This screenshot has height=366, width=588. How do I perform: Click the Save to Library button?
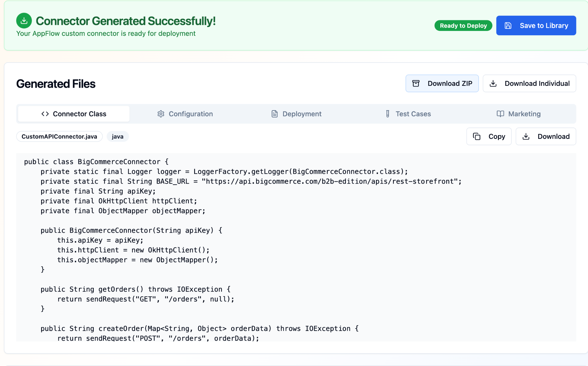pos(536,25)
